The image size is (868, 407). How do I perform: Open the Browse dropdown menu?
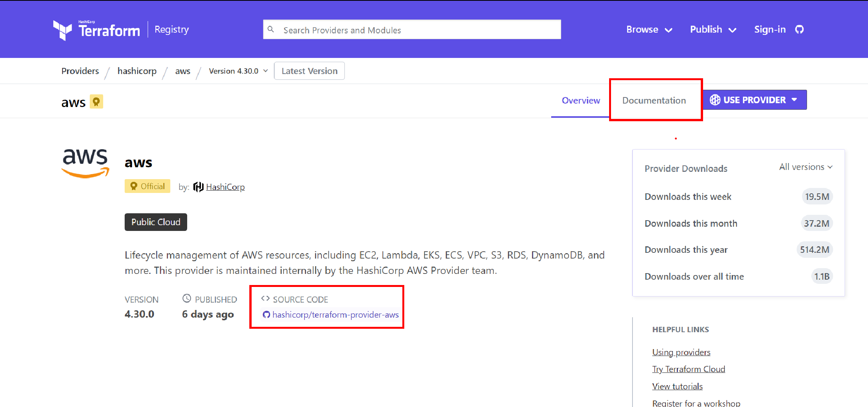coord(649,30)
